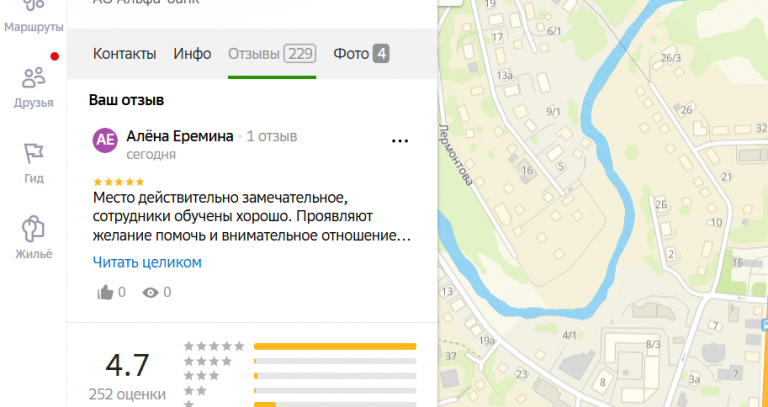
Task: Open the three-dots menu on your review
Action: tap(400, 141)
